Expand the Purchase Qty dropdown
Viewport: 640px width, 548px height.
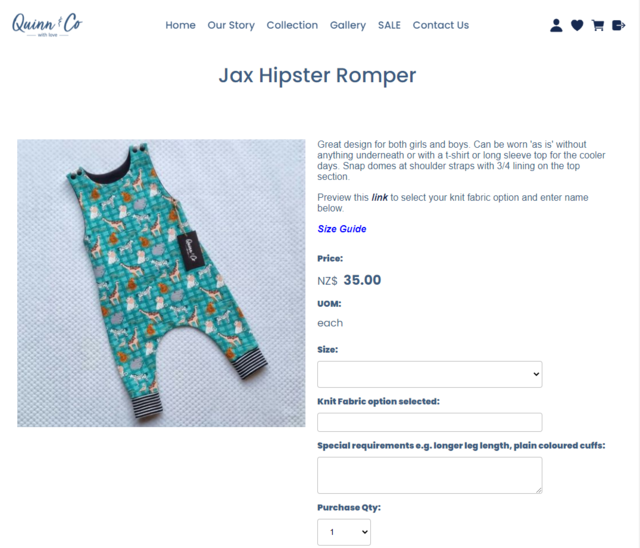[x=344, y=532]
